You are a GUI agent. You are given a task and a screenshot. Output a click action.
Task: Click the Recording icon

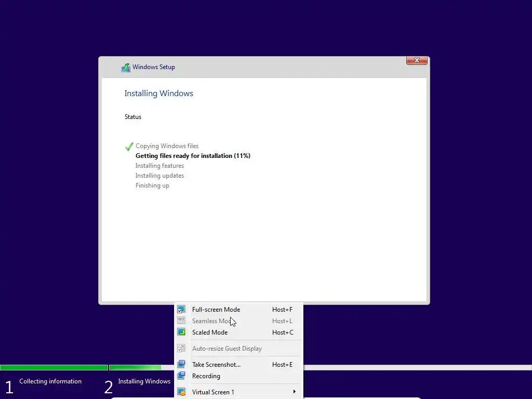pos(181,376)
